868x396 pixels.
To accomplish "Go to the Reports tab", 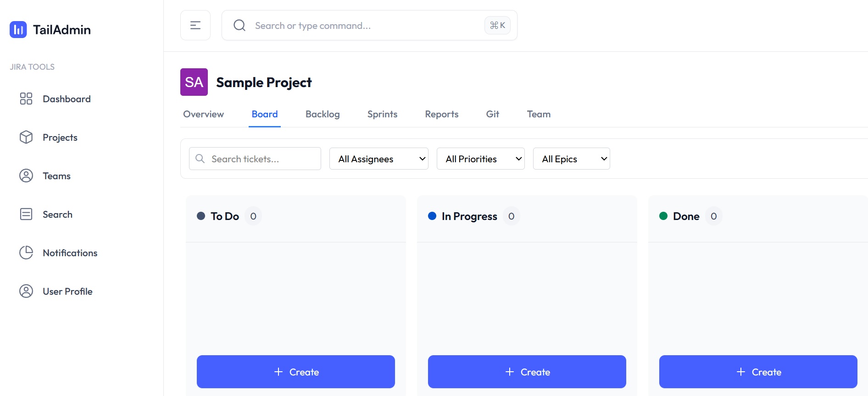I will [x=441, y=114].
